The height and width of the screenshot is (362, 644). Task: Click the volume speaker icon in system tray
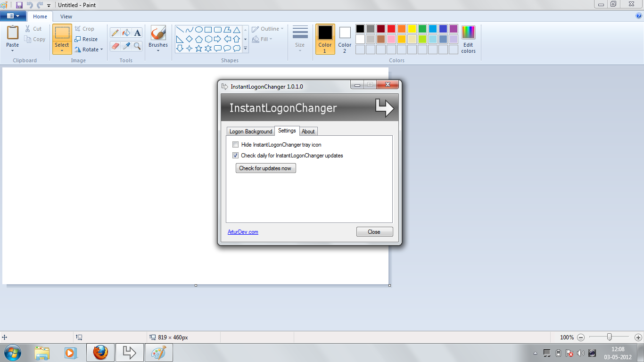point(581,353)
